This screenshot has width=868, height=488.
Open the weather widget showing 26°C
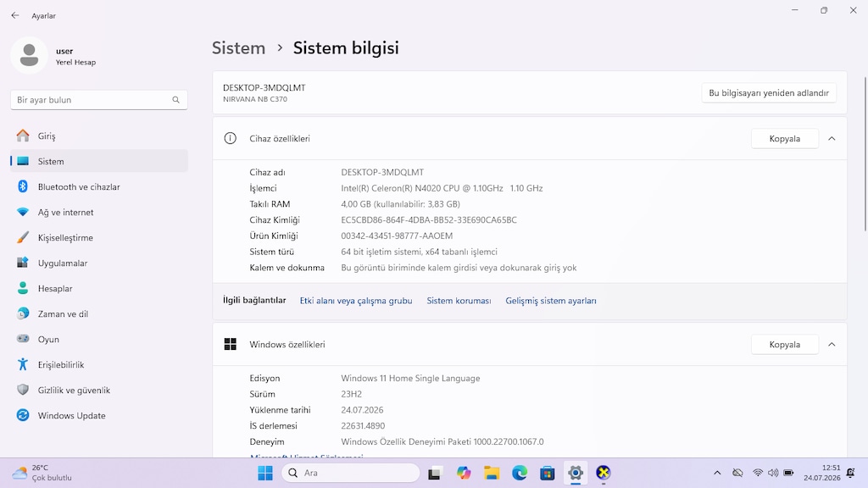43,473
